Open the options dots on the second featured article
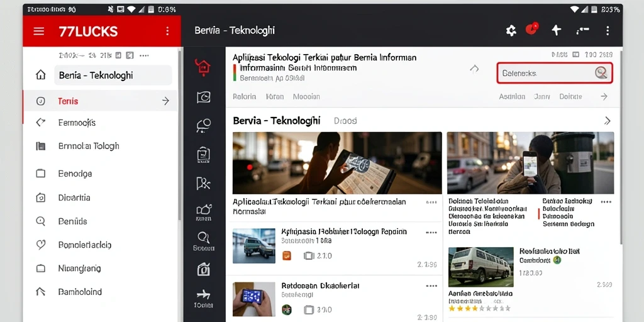644x322 pixels. (606, 202)
